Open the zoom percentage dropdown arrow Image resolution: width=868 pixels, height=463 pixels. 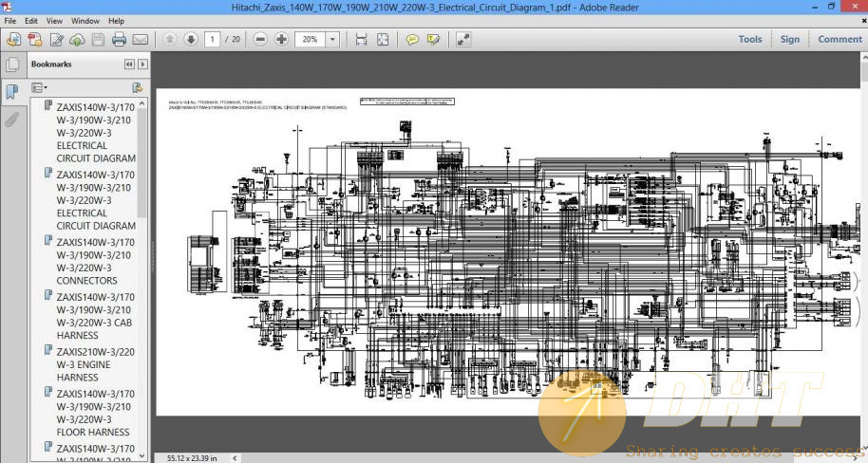332,39
